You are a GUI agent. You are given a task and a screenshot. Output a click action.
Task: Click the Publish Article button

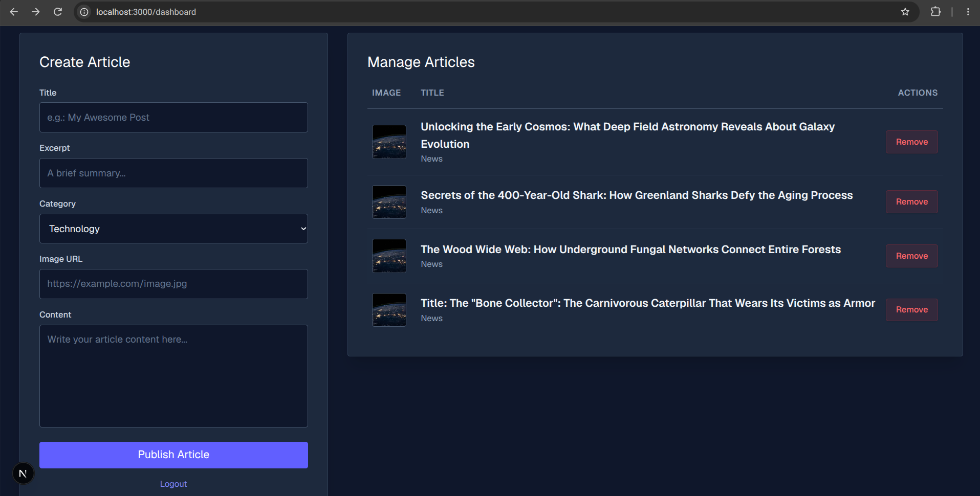pyautogui.click(x=173, y=455)
